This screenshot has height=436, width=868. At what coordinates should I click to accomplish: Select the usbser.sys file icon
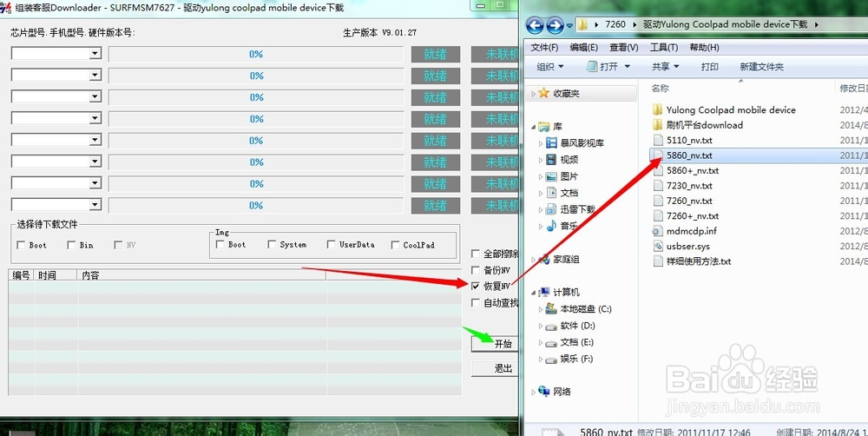point(658,246)
